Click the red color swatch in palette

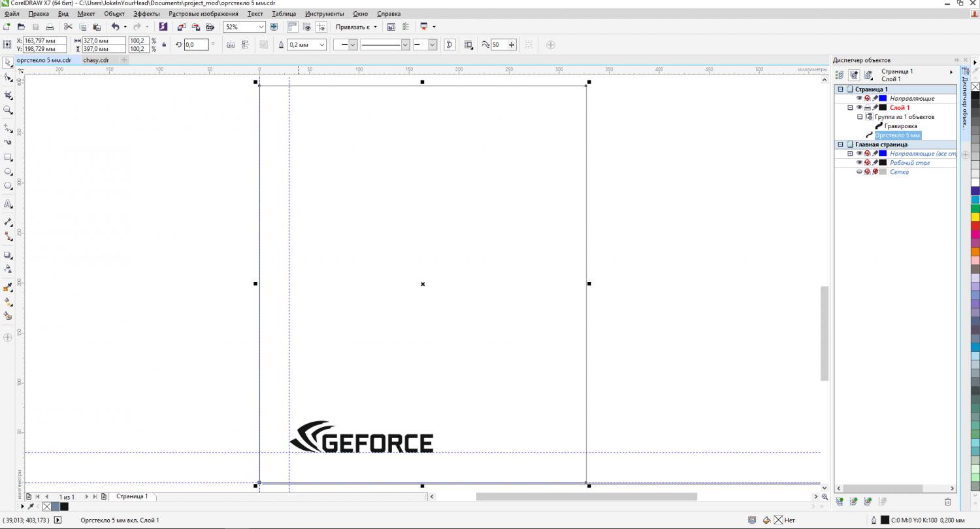975,226
